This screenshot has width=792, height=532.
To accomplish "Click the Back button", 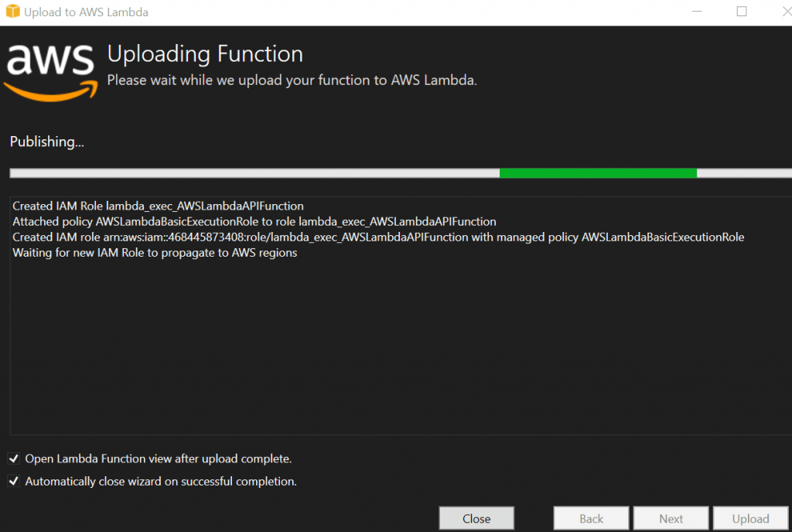I will pos(591,518).
